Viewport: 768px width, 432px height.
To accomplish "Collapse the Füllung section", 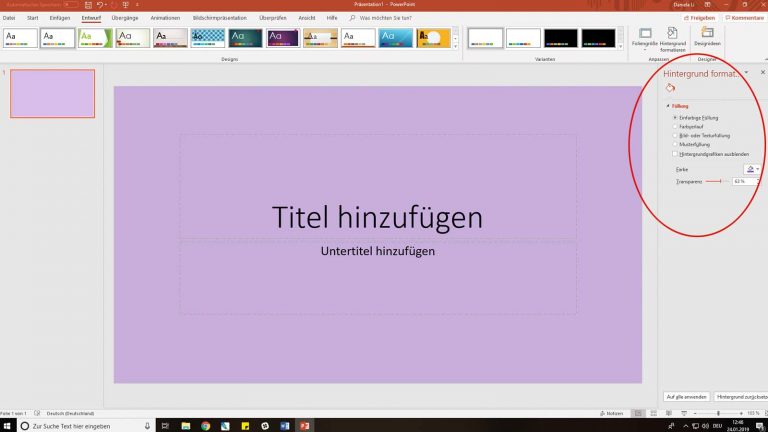I will click(668, 106).
